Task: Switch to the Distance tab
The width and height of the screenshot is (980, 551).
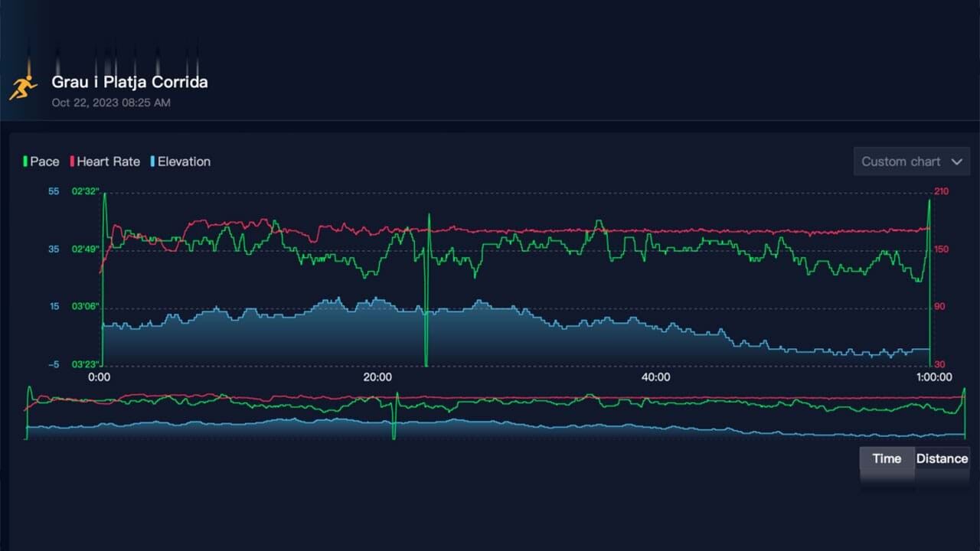Action: (942, 458)
